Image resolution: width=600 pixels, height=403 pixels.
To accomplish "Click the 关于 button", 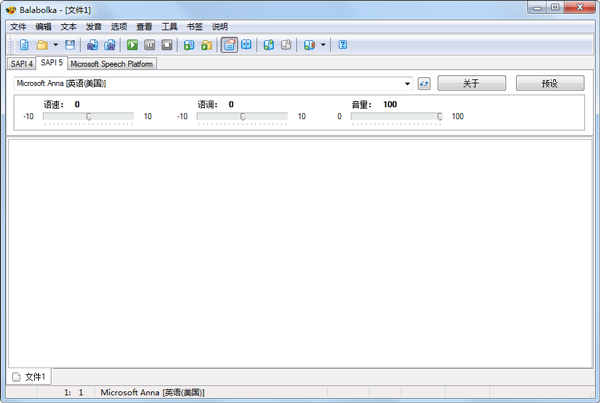I will point(471,84).
